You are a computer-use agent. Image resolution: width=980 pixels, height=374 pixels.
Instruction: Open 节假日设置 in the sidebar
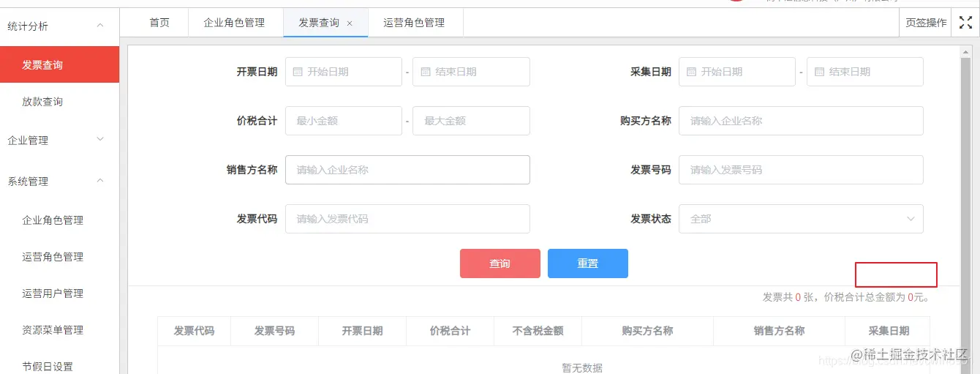59,366
